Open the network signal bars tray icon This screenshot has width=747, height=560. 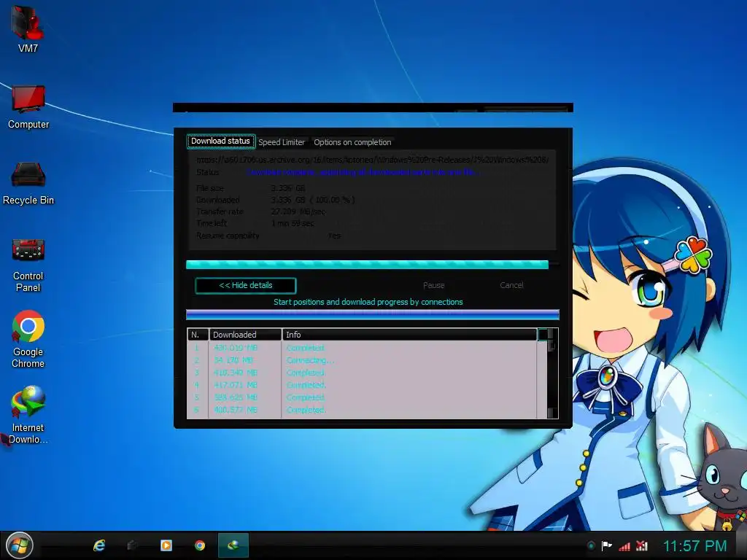click(x=624, y=545)
